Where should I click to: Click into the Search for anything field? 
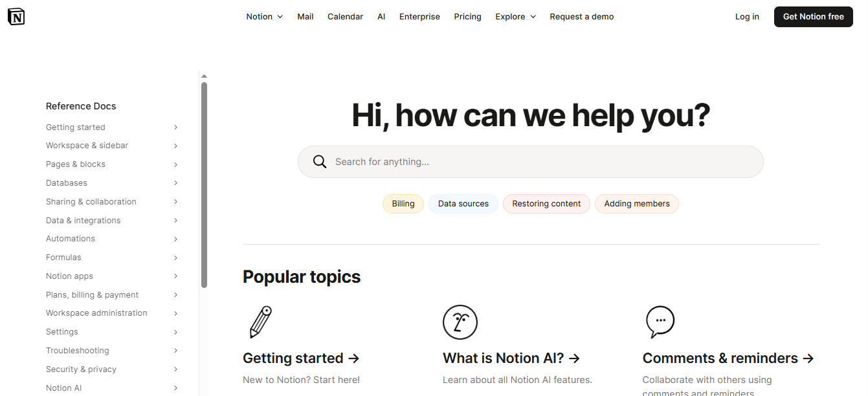tap(531, 162)
